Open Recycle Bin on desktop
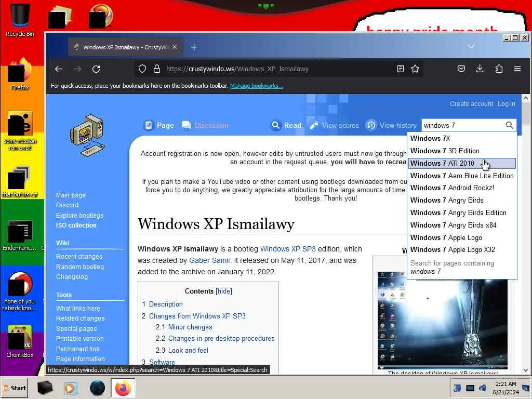 20,19
